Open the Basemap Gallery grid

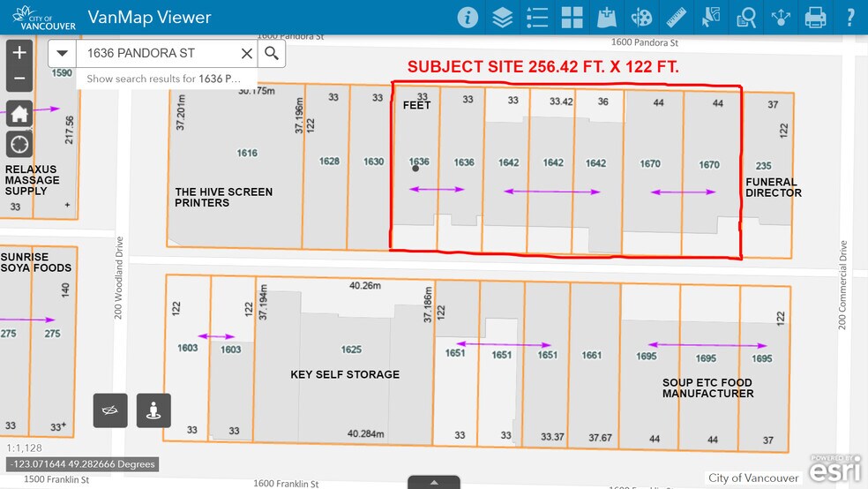pos(572,17)
